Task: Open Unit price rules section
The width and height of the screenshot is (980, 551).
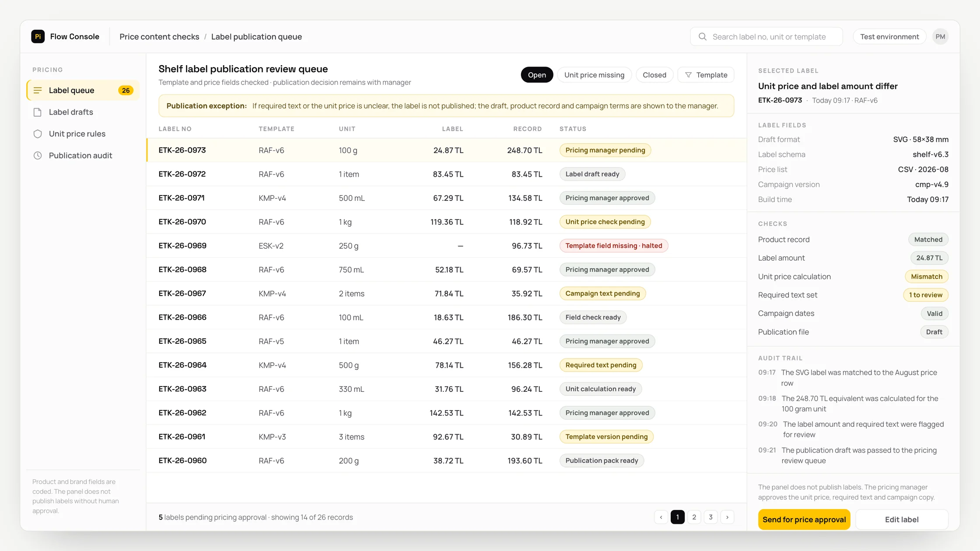Action: [x=83, y=134]
